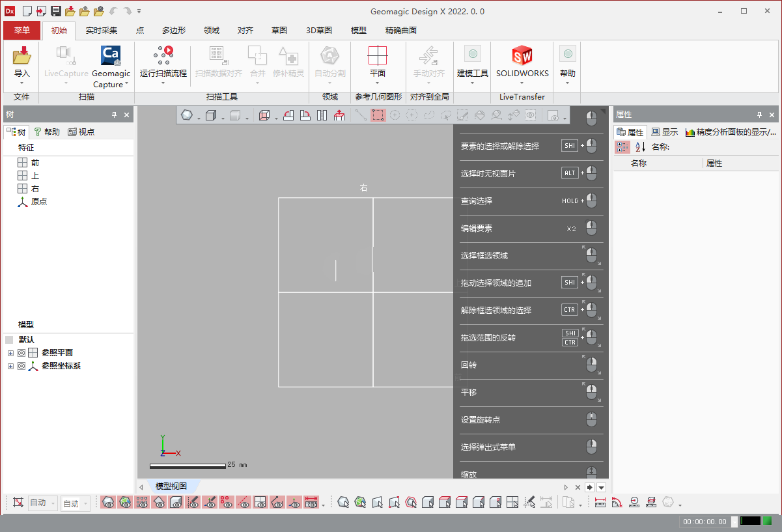Click the scroll-left arrow beside 模型视图 tab
This screenshot has height=532, width=782.
pyautogui.click(x=141, y=487)
